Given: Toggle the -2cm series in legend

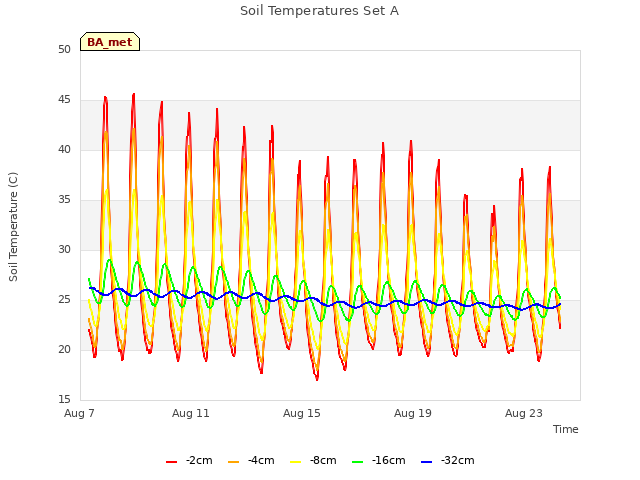Looking at the screenshot, I should coord(189,461).
